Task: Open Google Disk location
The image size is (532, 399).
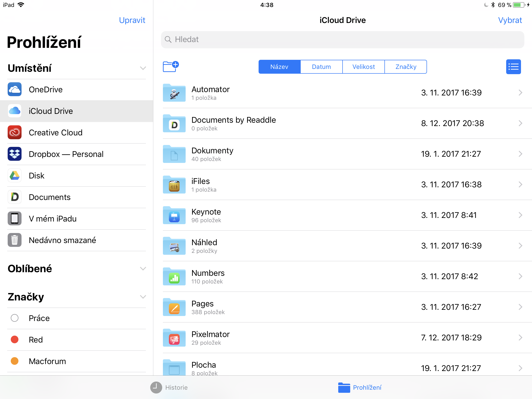Action: (37, 176)
